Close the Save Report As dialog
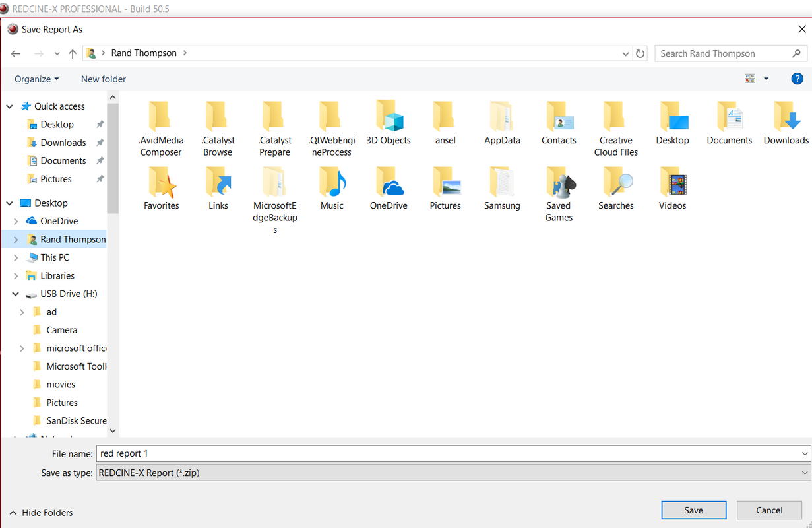812x528 pixels. [x=802, y=30]
